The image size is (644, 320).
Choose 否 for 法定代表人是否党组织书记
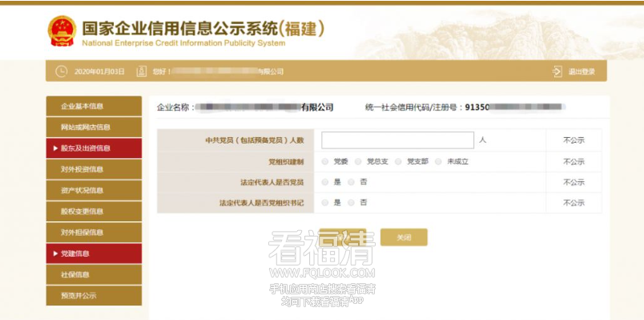351,202
